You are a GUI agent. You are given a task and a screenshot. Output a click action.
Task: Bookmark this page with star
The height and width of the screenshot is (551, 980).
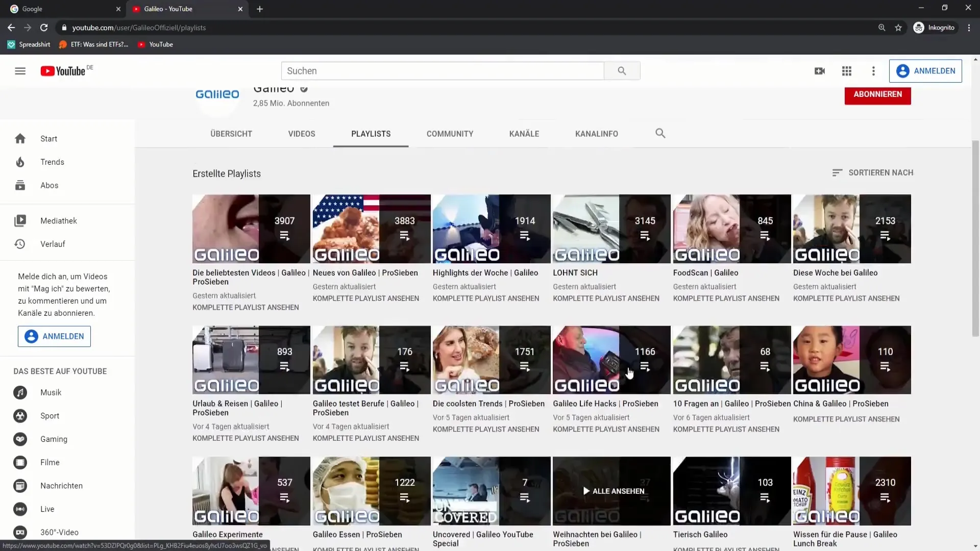coord(898,28)
